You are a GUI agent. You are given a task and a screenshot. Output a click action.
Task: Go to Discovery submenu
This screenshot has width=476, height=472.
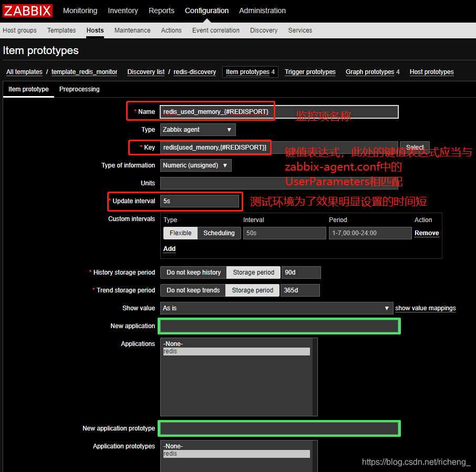pyautogui.click(x=264, y=30)
